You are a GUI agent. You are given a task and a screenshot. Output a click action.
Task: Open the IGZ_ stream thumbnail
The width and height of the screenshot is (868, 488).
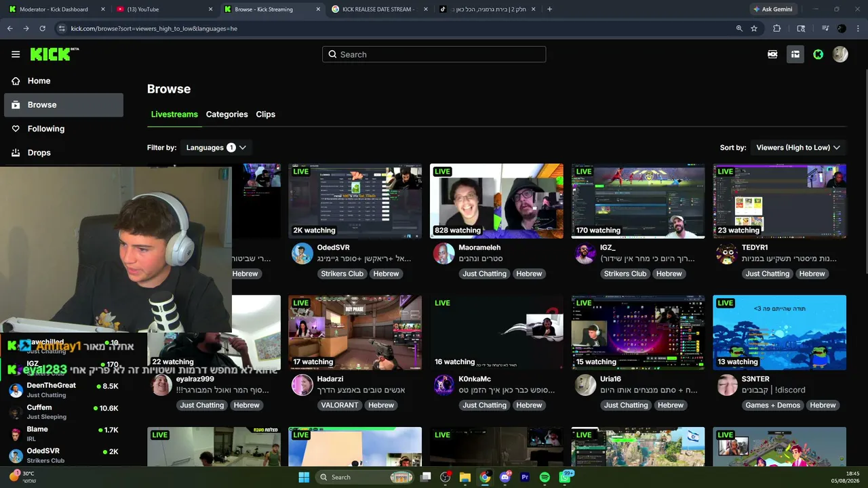pos(638,201)
